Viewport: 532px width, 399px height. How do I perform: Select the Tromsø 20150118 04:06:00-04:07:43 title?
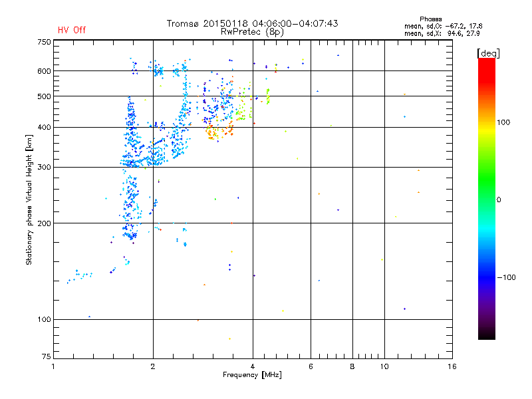[x=252, y=23]
